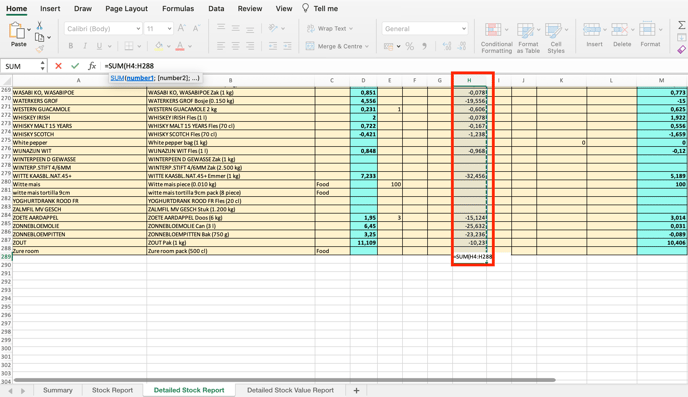
Task: Click the SUM link in formula tooltip
Action: tap(117, 78)
